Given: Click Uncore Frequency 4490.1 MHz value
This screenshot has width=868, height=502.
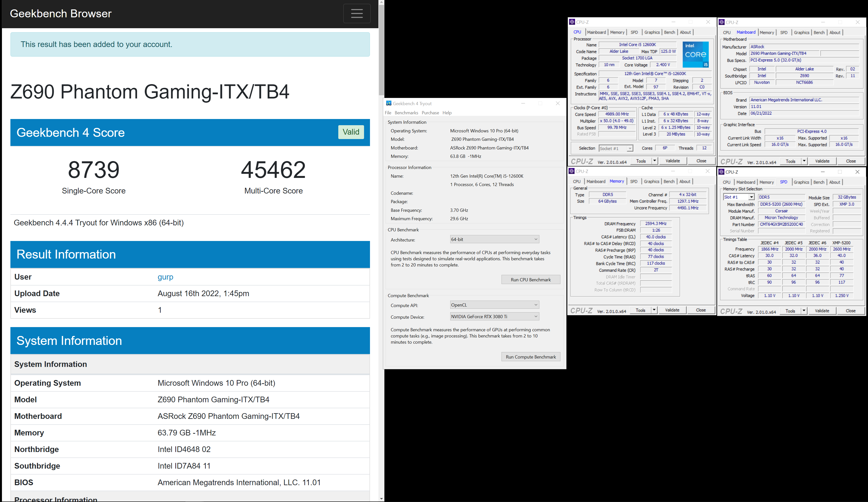Looking at the screenshot, I should click(687, 208).
